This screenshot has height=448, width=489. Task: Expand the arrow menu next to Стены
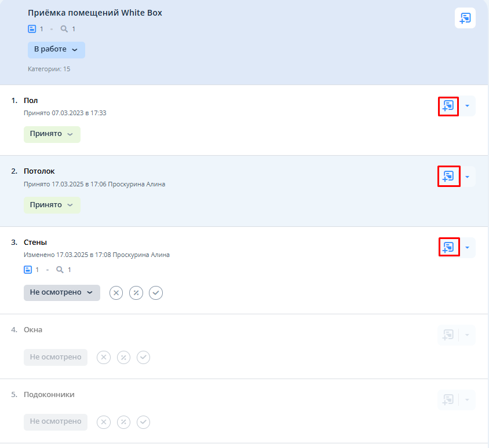[467, 248]
